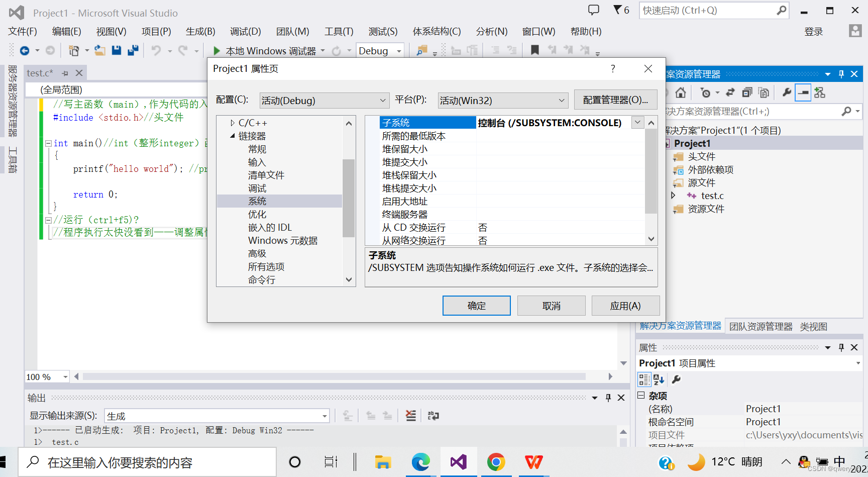Click the account avatar icon near 登录
Screen dimensions: 868x477
pyautogui.click(x=855, y=31)
